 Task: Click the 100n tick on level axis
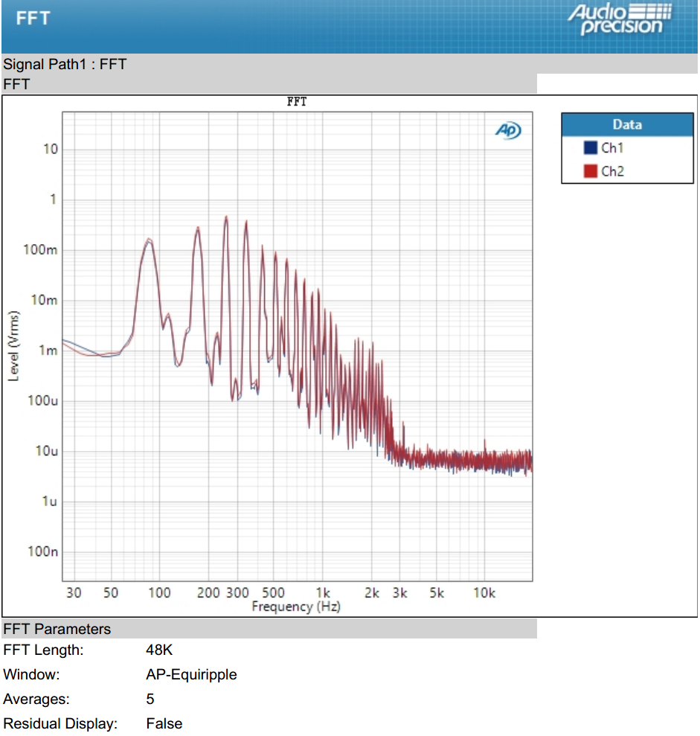pos(42,551)
